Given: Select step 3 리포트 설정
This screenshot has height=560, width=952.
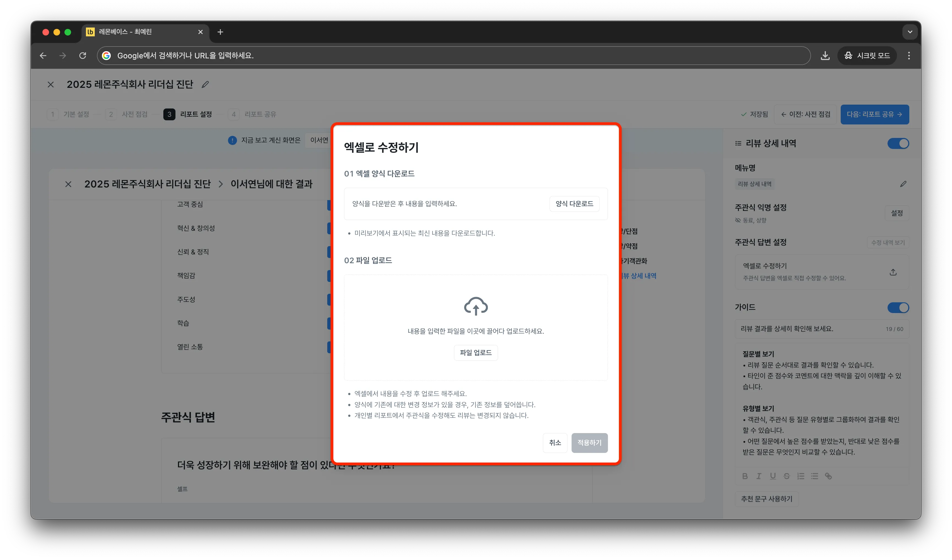Looking at the screenshot, I should point(188,114).
